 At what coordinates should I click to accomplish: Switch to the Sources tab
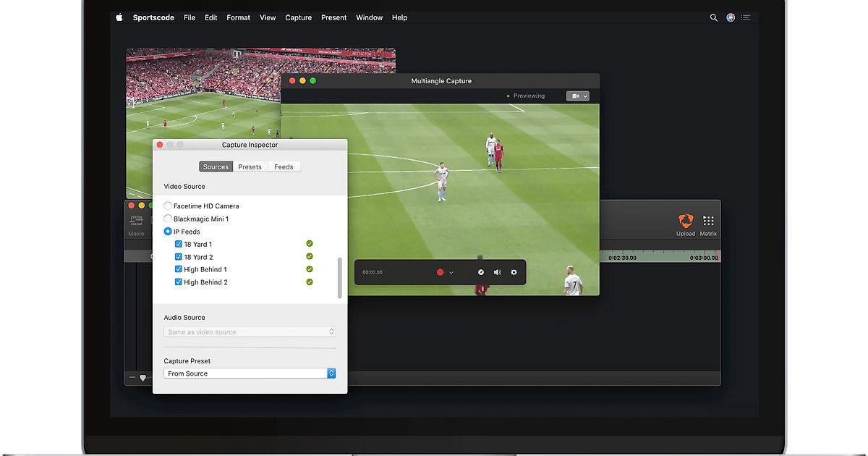point(216,166)
